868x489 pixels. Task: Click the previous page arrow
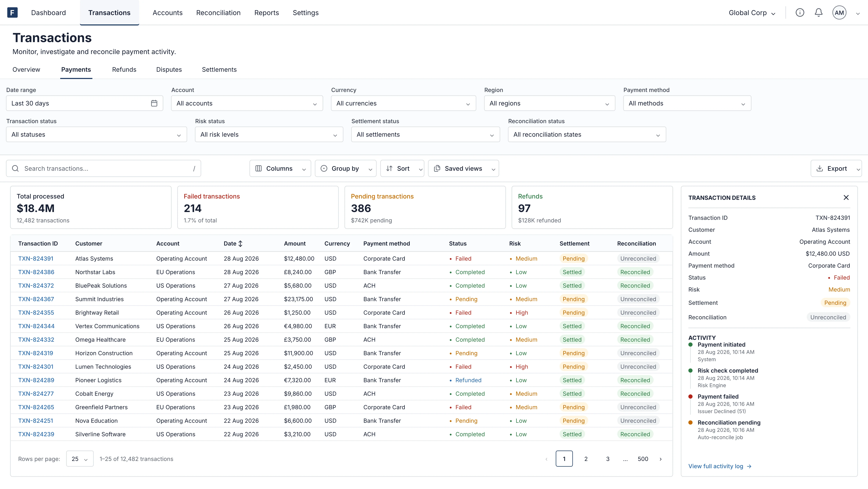pyautogui.click(x=546, y=459)
